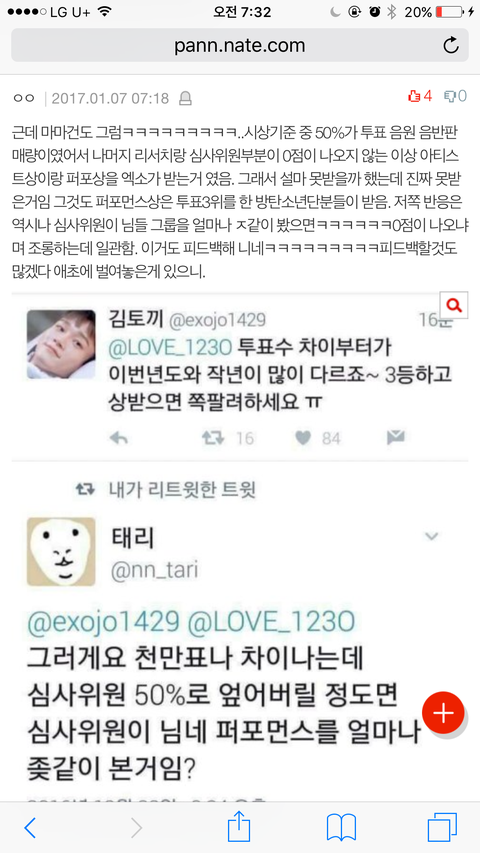The image size is (480, 853).
Task: Tap the heart like icon showing 84
Action: [305, 437]
